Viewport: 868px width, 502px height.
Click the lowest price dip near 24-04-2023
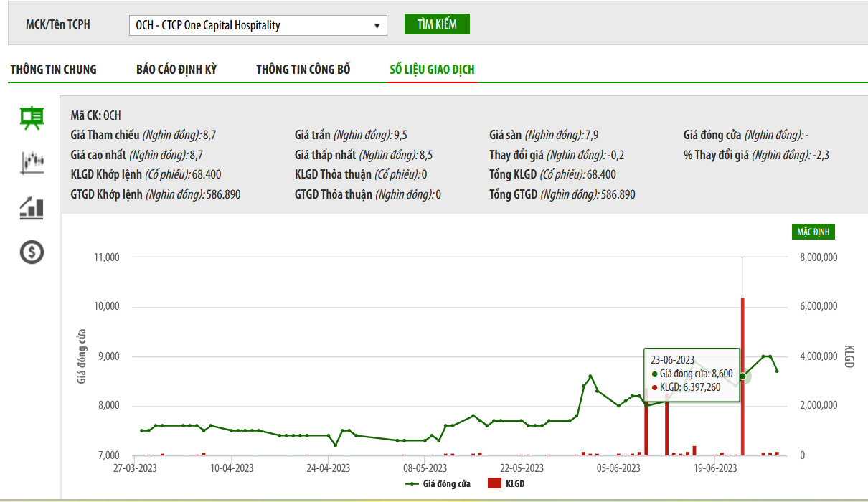[335, 445]
